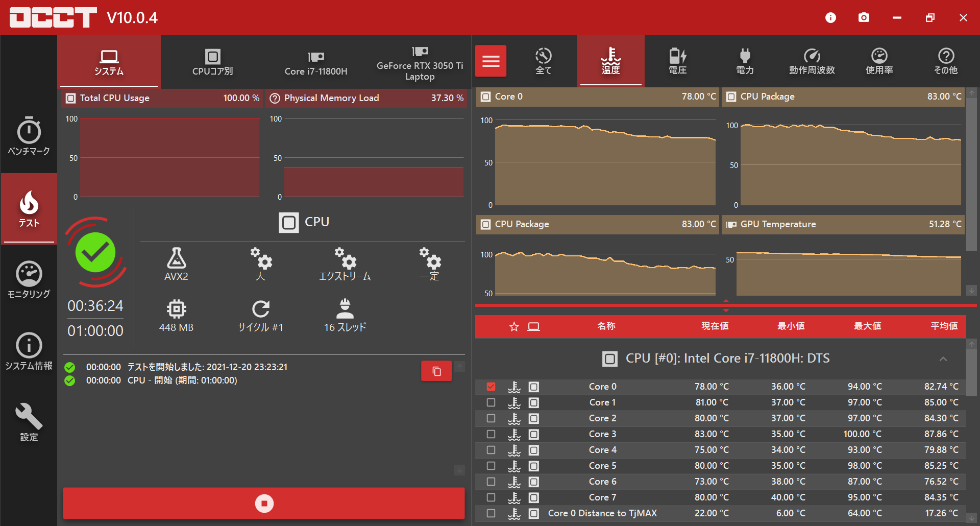Screen dimensions: 980x526
Task: Check the Core 1 checkbox
Action: pos(491,402)
